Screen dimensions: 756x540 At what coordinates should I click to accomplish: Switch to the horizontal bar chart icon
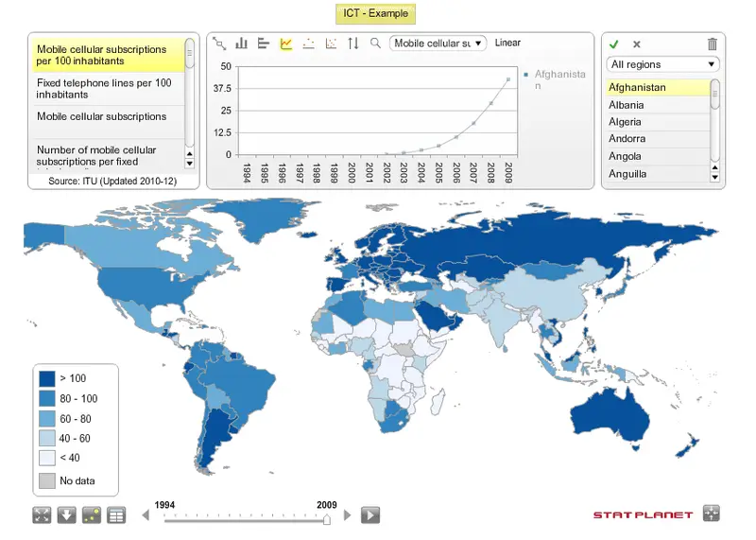point(264,44)
